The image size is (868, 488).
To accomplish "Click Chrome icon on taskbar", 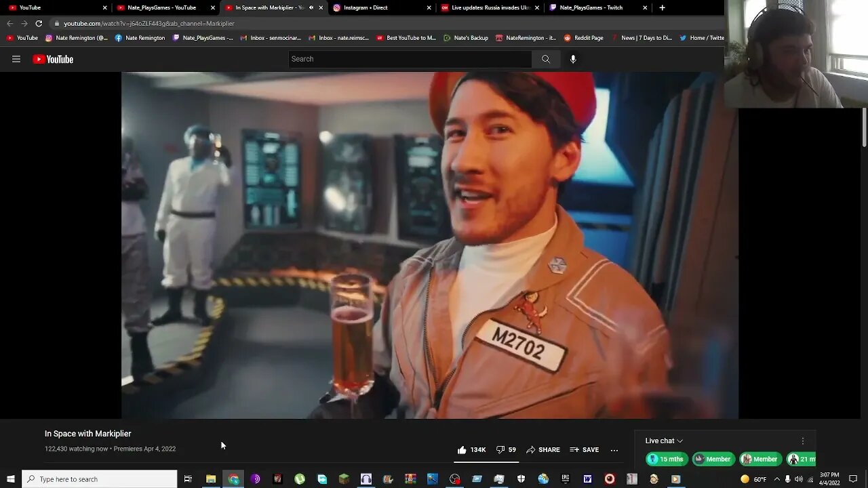I will [233, 479].
